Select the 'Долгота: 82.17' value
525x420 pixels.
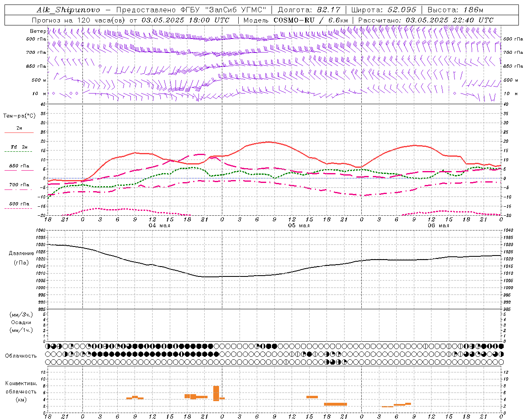[x=308, y=10]
